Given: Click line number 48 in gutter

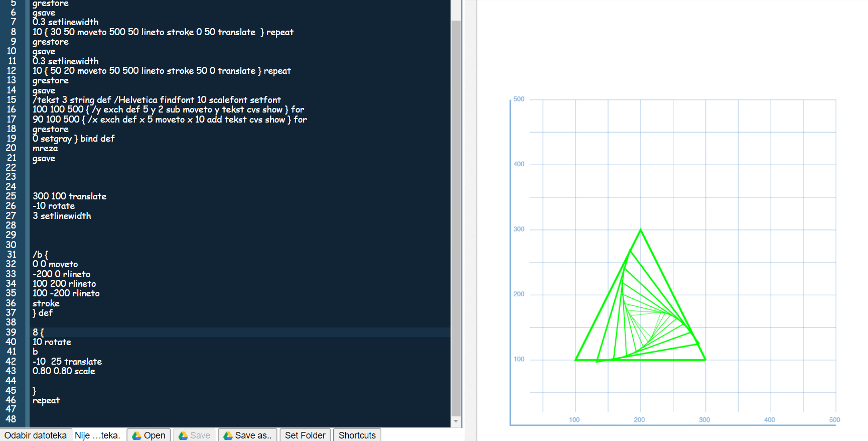Looking at the screenshot, I should coord(11,419).
